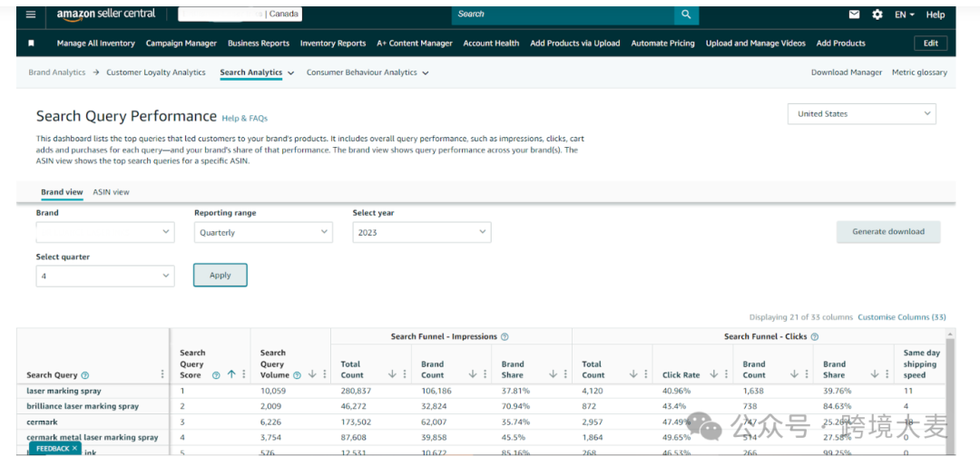
Task: Go to Customer Loyalty Analytics link
Action: pyautogui.click(x=156, y=73)
